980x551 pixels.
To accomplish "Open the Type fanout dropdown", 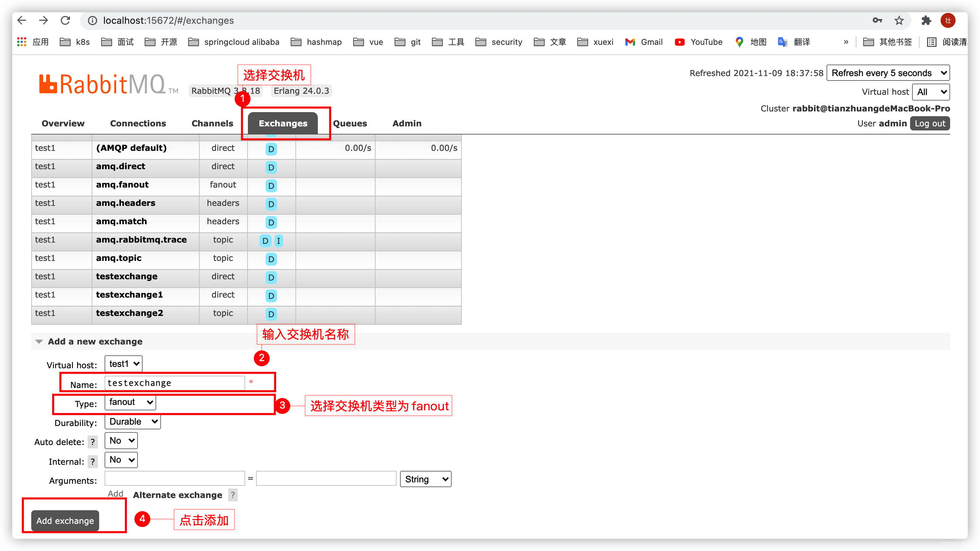I will pos(130,402).
